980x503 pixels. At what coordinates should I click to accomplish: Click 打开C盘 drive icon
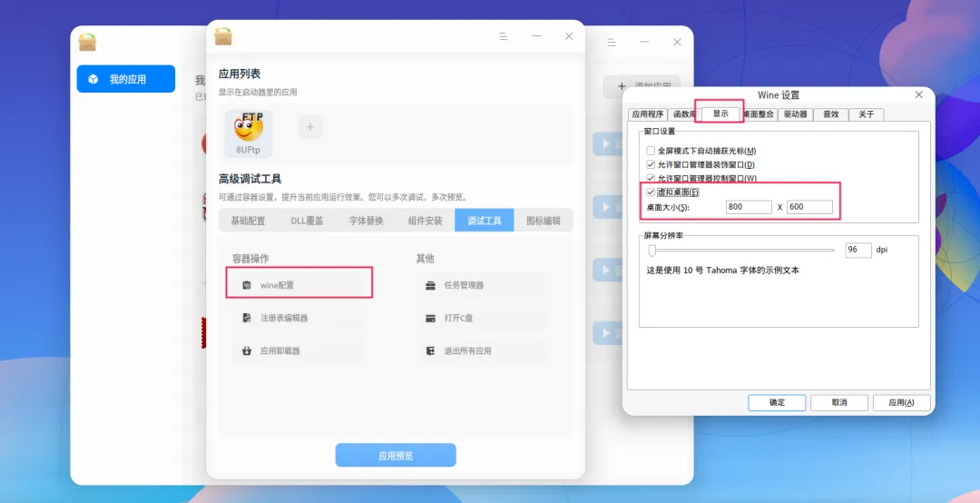(431, 318)
